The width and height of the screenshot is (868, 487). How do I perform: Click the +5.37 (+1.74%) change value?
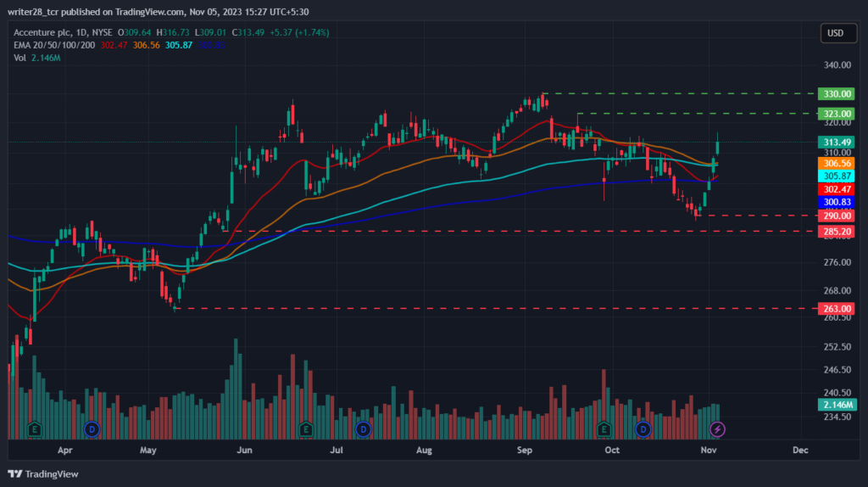point(299,33)
